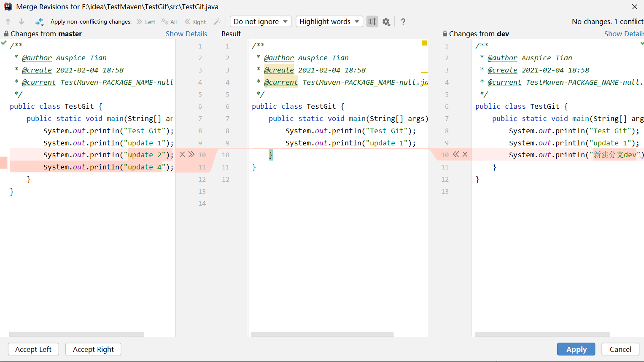The image size is (644, 362).
Task: Click horizontal scrollbar of Result pane
Action: (x=322, y=334)
